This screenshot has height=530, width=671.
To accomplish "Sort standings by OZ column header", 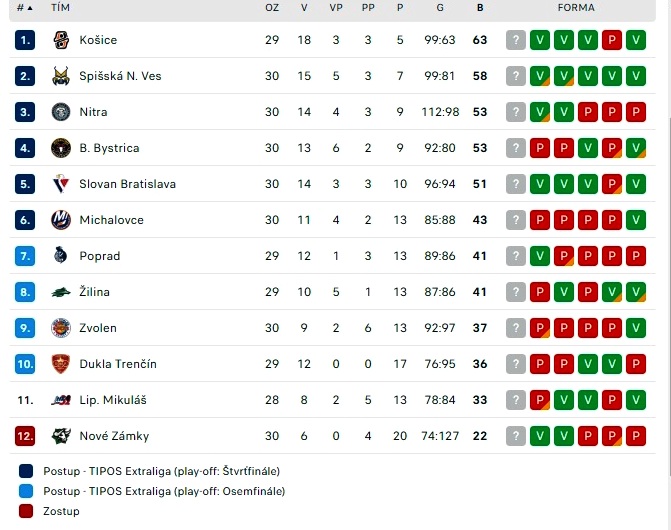I will click(272, 8).
